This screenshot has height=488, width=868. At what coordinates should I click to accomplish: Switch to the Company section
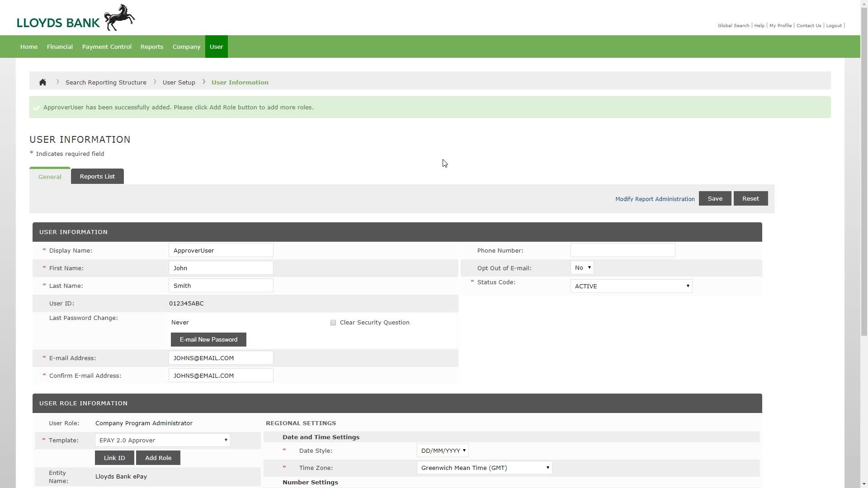(186, 47)
